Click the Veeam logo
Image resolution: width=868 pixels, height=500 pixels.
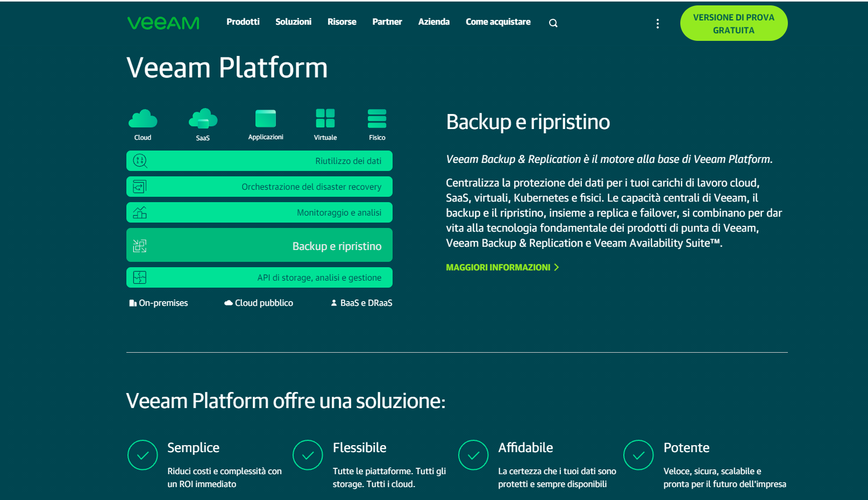163,23
